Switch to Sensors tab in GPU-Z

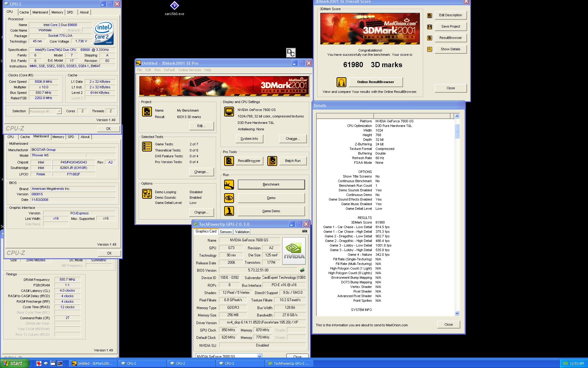(x=226, y=232)
